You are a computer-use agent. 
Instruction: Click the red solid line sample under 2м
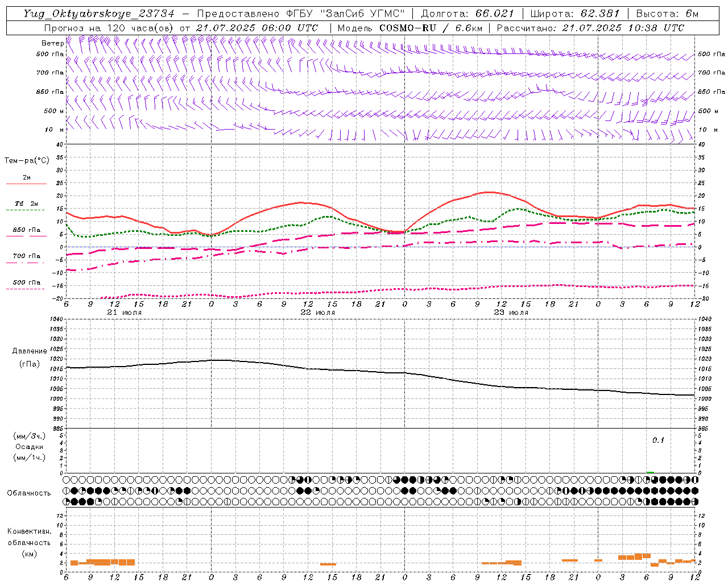point(26,184)
